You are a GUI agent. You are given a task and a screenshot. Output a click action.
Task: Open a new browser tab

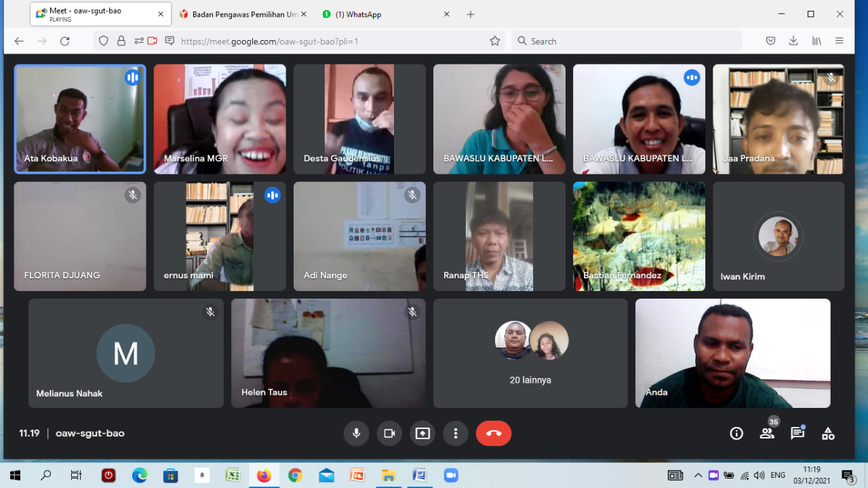[471, 14]
